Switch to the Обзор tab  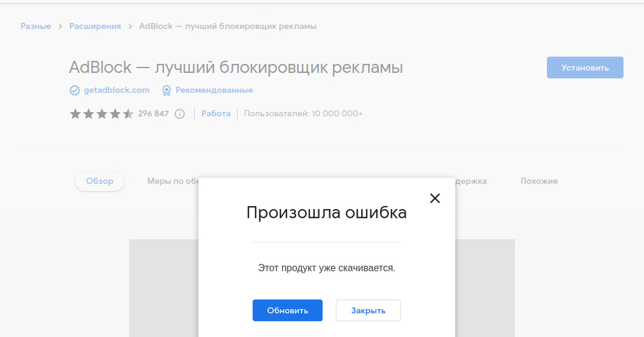pyautogui.click(x=99, y=181)
